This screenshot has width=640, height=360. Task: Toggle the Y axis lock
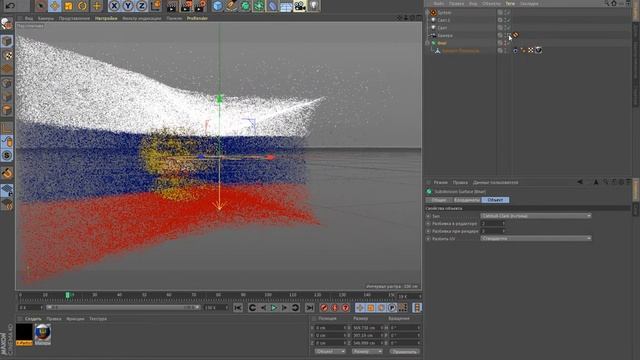[128, 6]
